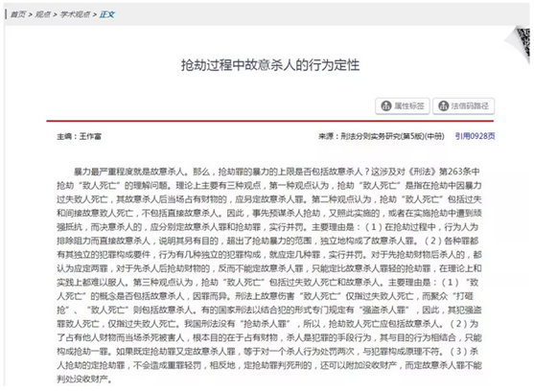534x392 pixels.
Task: Click paragraph's last line 判处没收财产
Action: [x=84, y=379]
